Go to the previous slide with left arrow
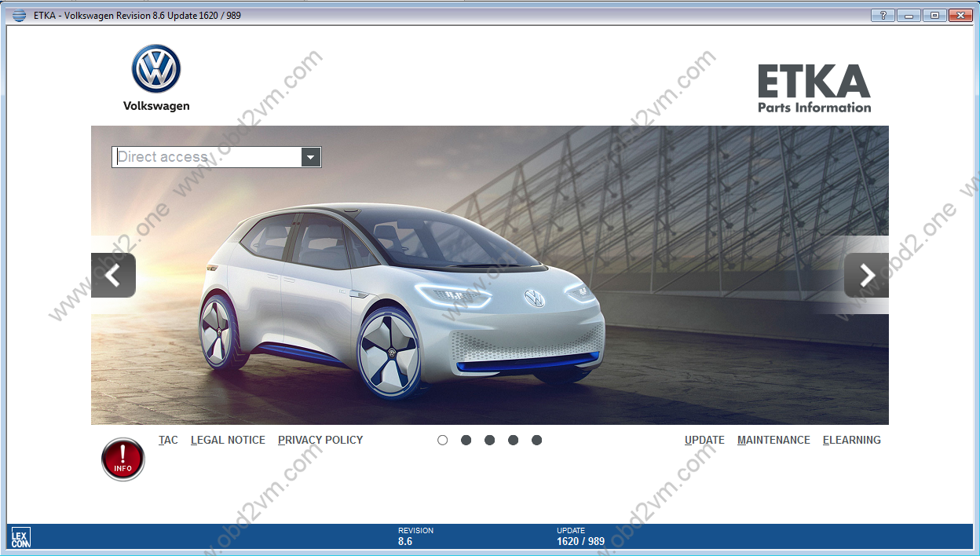 (113, 275)
